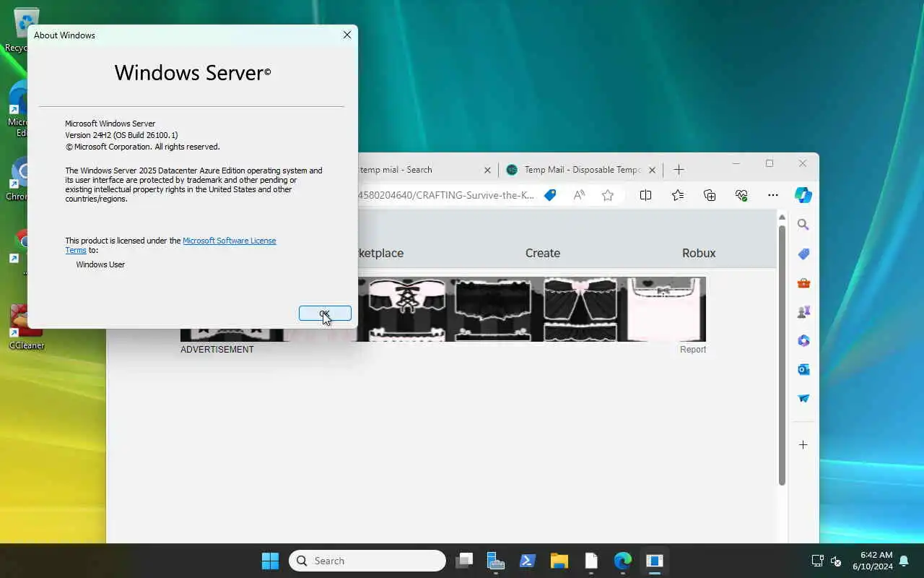Click the Report link under the advertisement
Screen dimensions: 924x578
[x=693, y=350]
